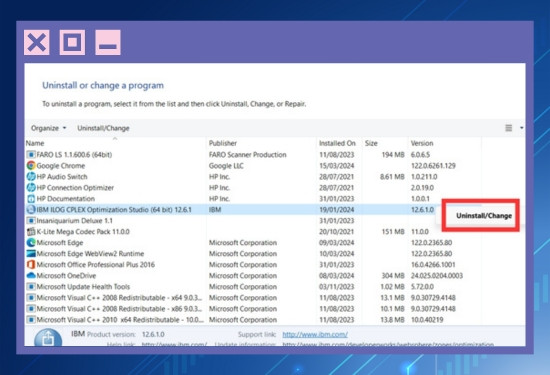Screen dimensions: 550x375
Task: Select Microsoft Update Health Tools entry
Action: click(x=83, y=287)
